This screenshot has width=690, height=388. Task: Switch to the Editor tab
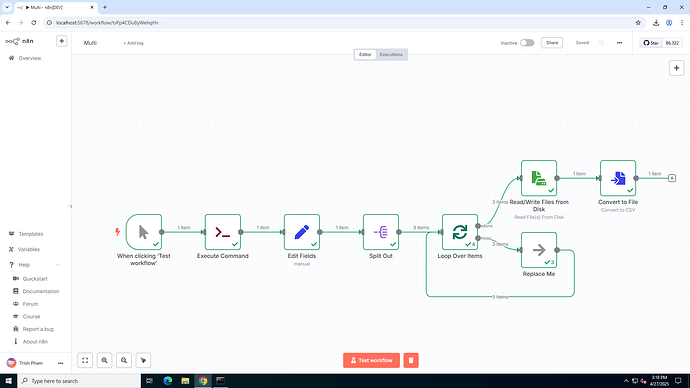(365, 55)
